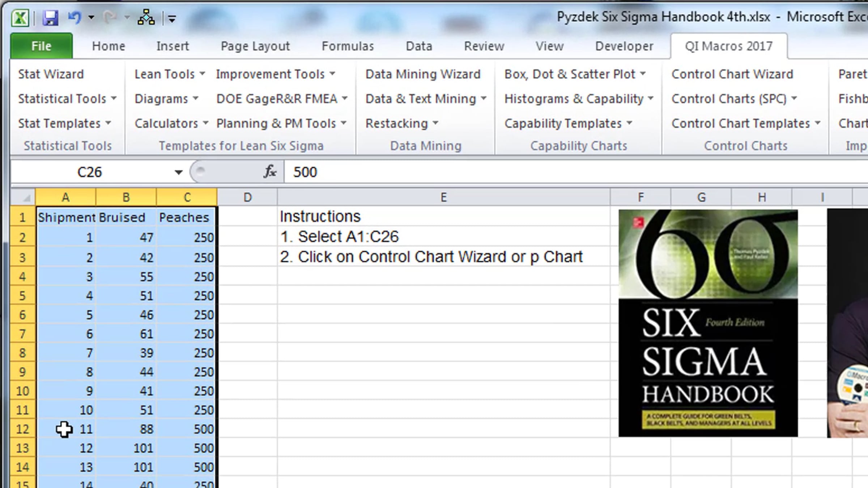Select column A header

point(65,197)
